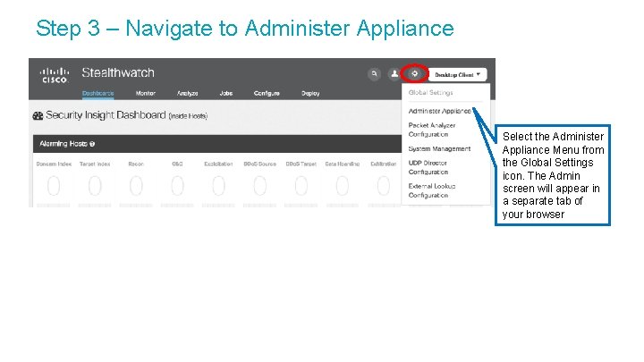Open the Configure menu

(x=267, y=93)
